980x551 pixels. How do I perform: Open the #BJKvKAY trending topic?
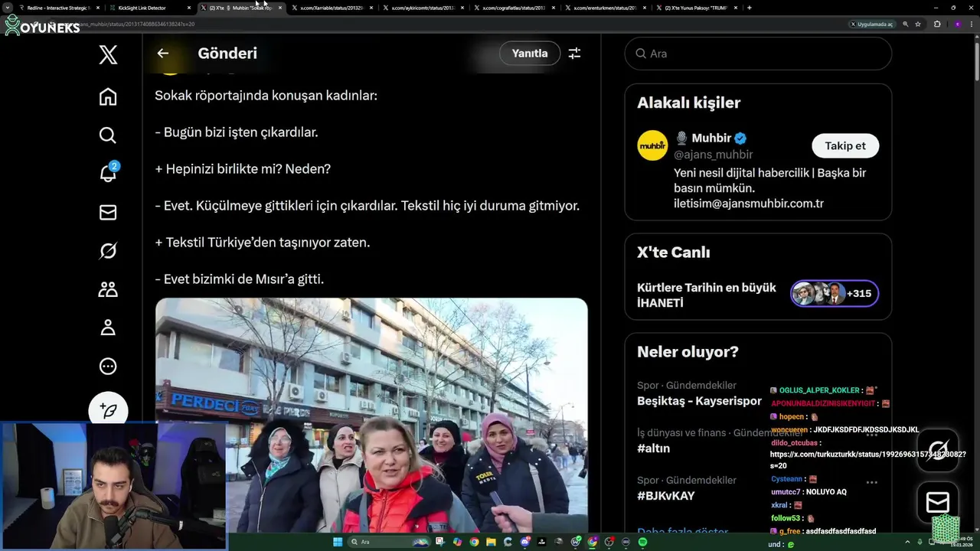(x=665, y=496)
